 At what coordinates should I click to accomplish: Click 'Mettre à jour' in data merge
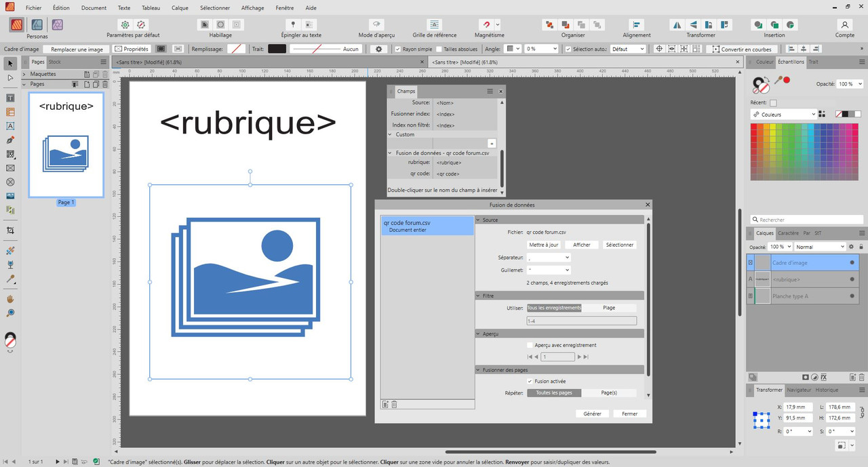(544, 245)
